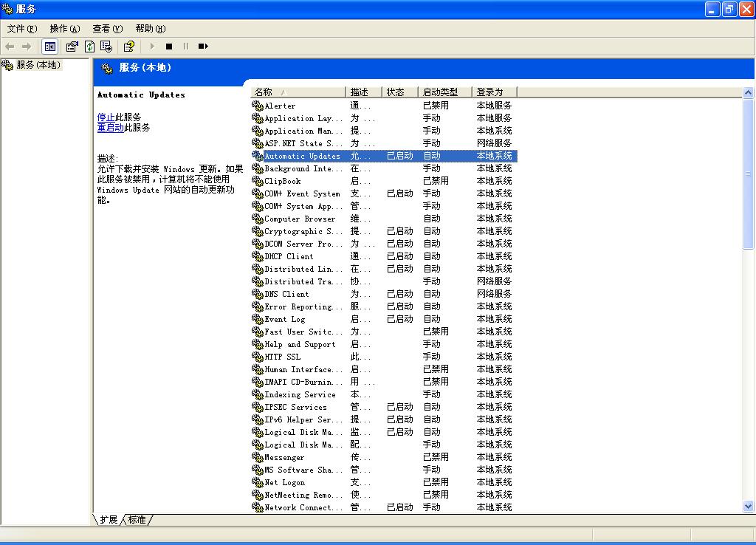
Task: Click the gear icon beside Alerter
Action: point(258,105)
